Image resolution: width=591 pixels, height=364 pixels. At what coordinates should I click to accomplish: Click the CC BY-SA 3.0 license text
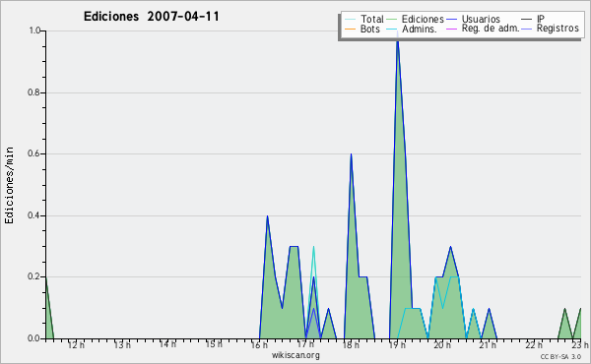(x=560, y=357)
